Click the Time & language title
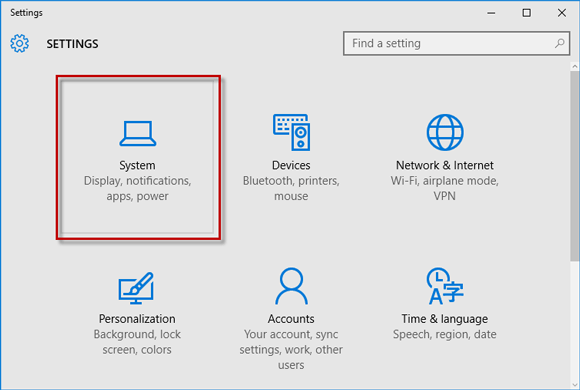 point(445,319)
